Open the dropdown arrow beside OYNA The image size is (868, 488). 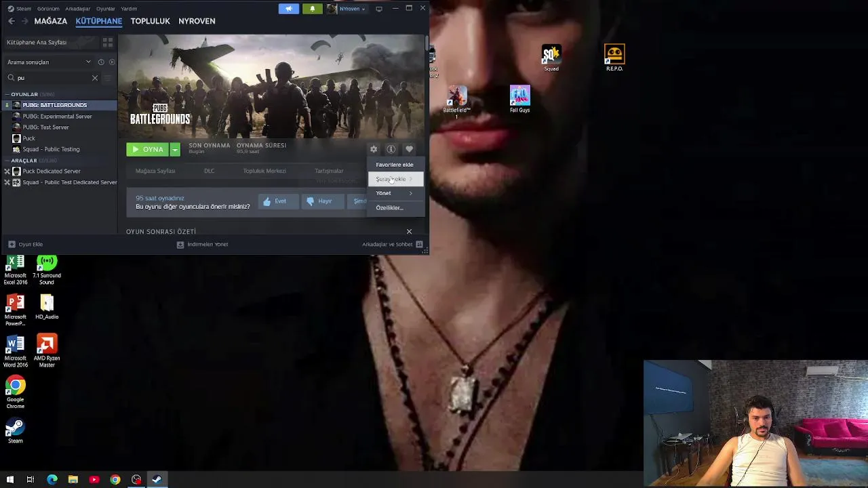175,149
